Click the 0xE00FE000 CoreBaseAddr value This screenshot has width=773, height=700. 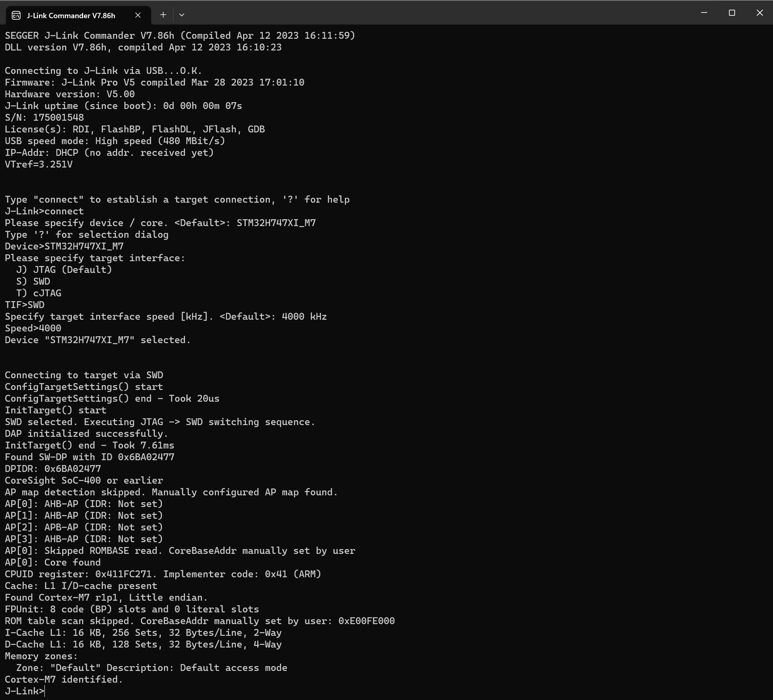[366, 621]
